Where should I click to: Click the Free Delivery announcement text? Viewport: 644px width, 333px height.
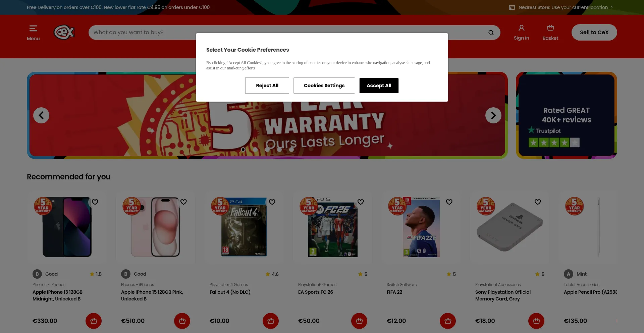point(118,7)
